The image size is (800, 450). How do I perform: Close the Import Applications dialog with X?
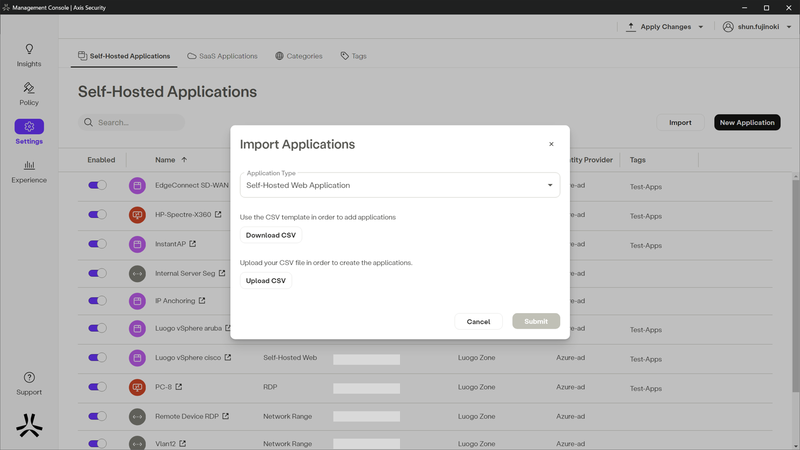pyautogui.click(x=551, y=144)
